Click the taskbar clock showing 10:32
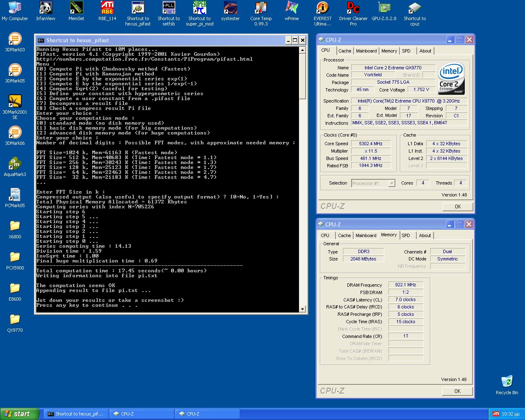This screenshot has height=420, width=525. pos(511,414)
